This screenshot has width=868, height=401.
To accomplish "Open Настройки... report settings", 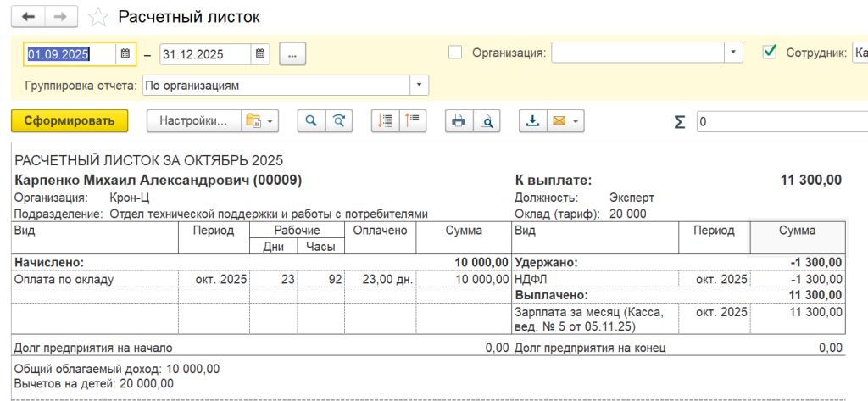I will [x=194, y=120].
